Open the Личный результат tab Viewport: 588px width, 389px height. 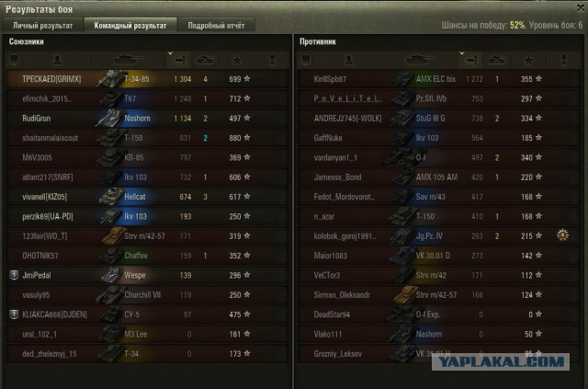coord(43,26)
